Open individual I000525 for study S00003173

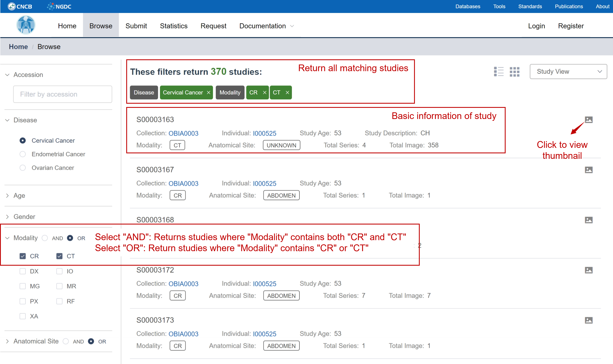pyautogui.click(x=264, y=334)
